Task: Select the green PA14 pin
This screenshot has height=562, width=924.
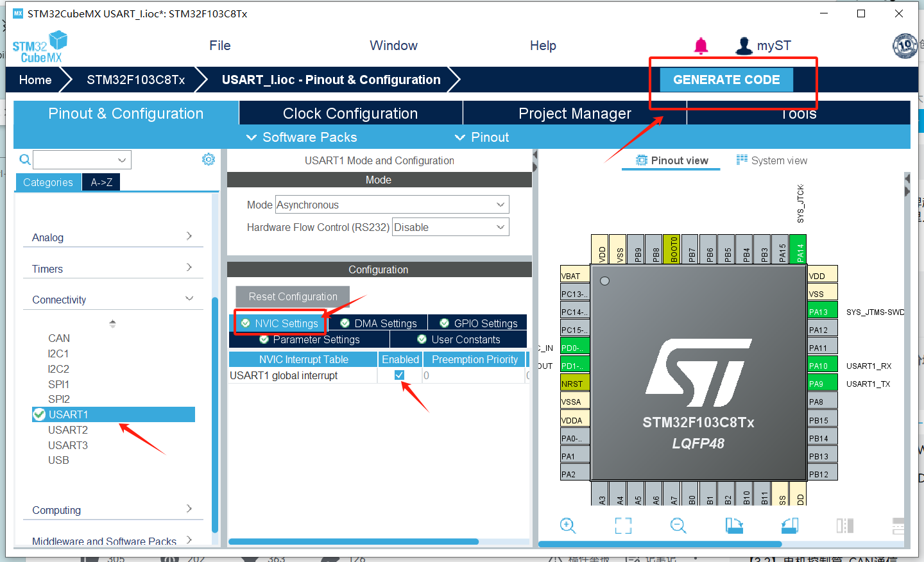Action: tap(799, 249)
